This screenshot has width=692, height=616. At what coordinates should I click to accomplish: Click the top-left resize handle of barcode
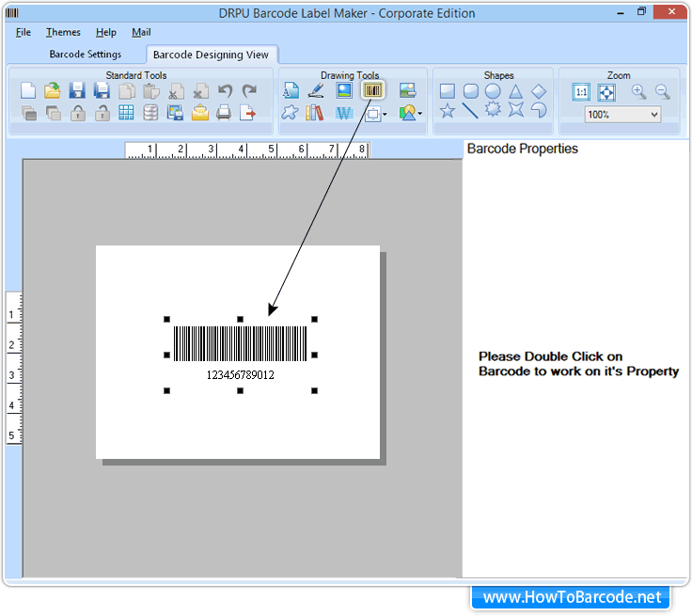click(x=166, y=319)
